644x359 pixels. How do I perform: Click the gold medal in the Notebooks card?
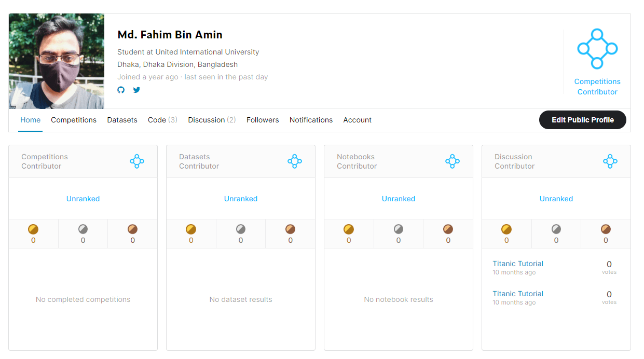[349, 229]
